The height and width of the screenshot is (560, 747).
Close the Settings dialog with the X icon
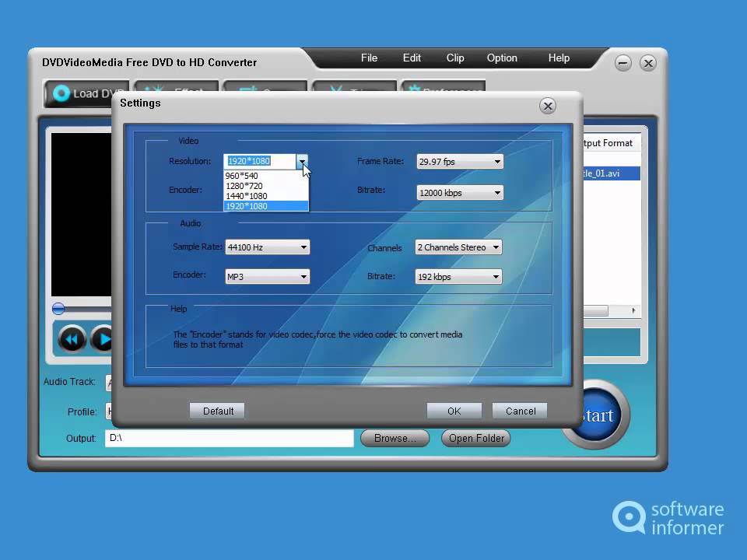(x=548, y=106)
